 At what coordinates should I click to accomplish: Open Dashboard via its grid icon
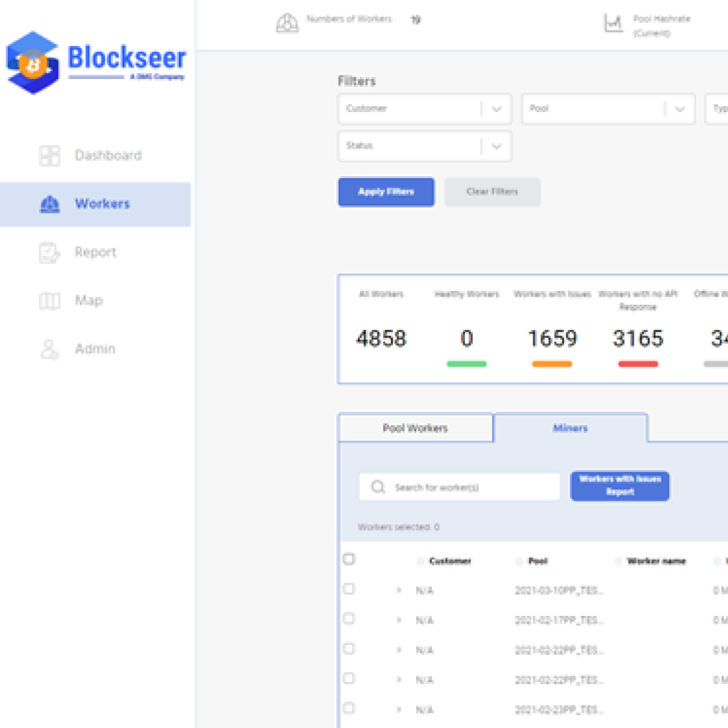(x=50, y=156)
